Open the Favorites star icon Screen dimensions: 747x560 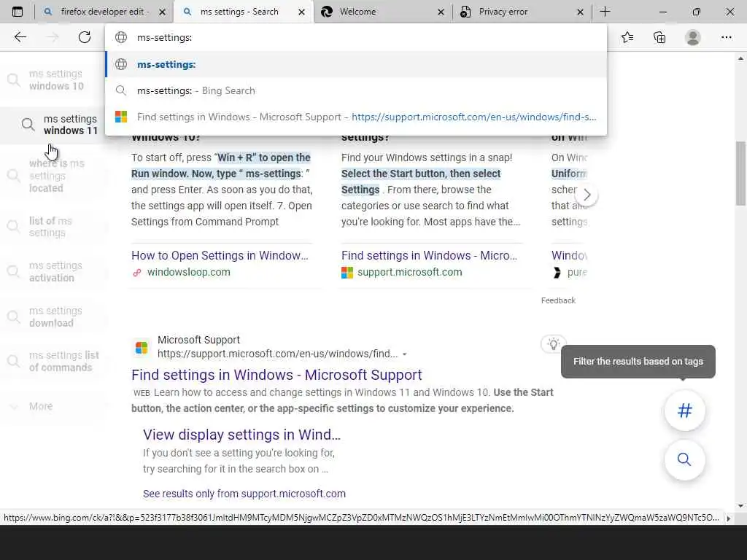click(627, 37)
